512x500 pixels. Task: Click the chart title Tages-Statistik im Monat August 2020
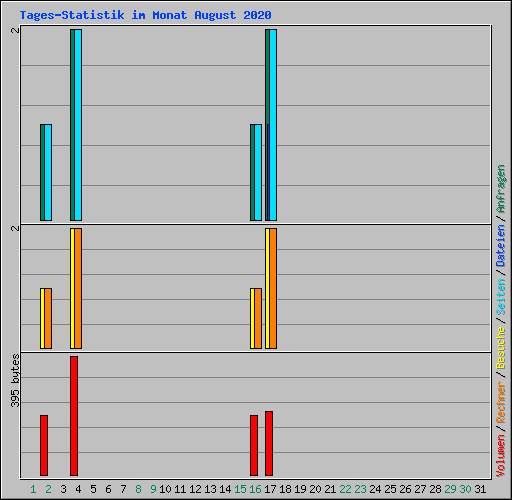tap(145, 15)
